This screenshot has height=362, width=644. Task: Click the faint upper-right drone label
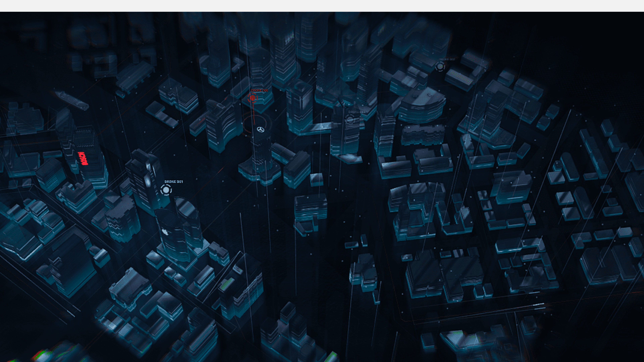click(447, 59)
